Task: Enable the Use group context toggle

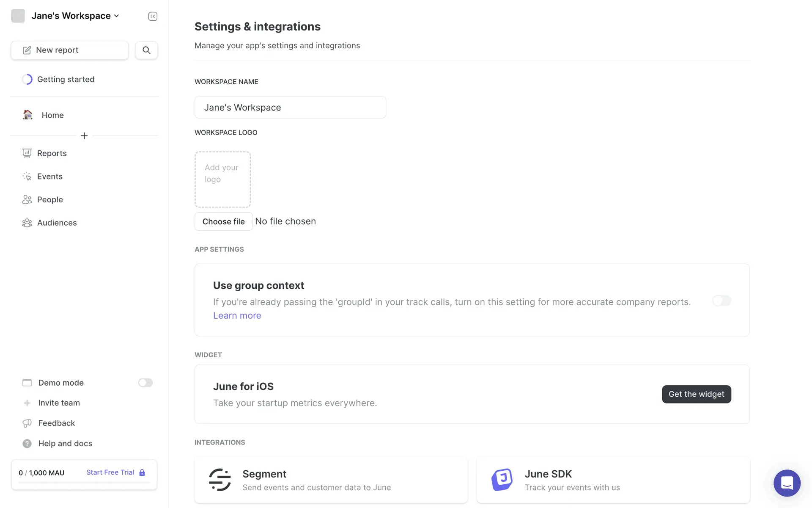Action: pyautogui.click(x=721, y=301)
